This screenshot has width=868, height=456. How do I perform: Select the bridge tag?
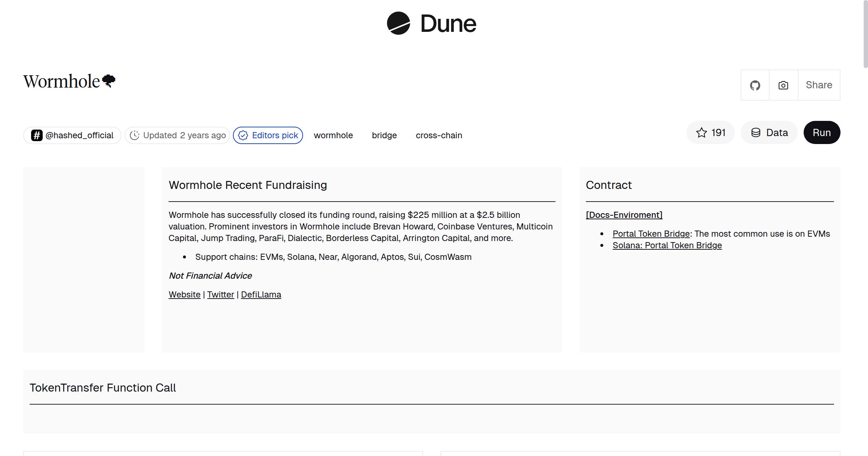(384, 135)
